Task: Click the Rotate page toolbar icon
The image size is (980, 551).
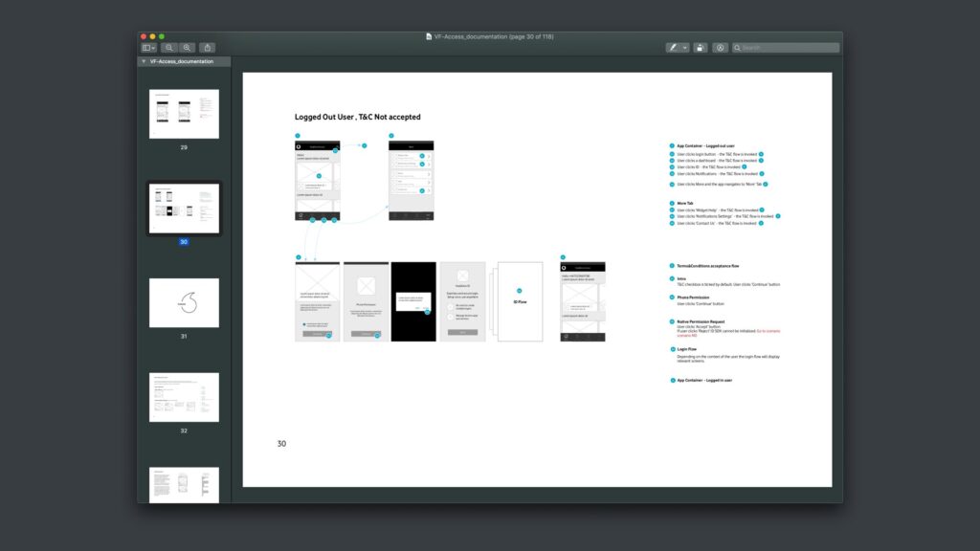Action: 701,48
